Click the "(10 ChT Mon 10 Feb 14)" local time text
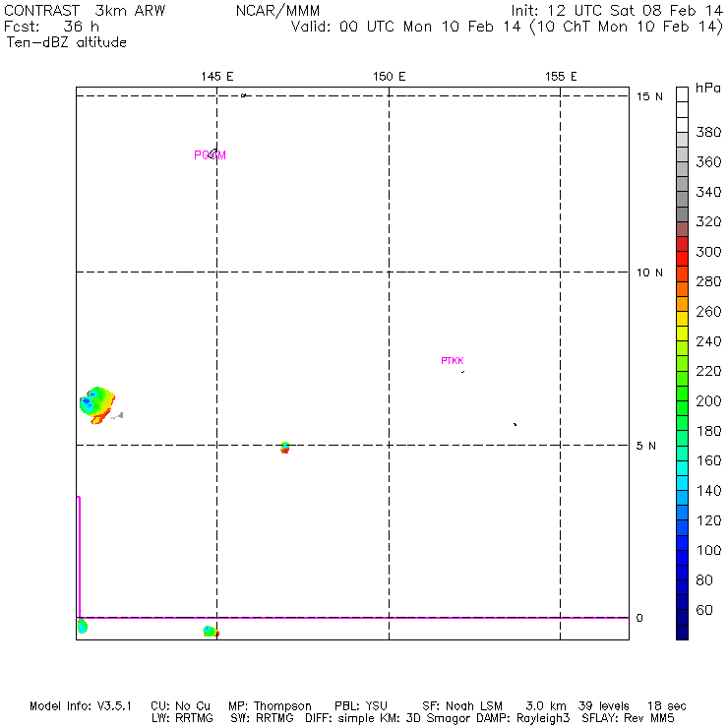This screenshot has width=728, height=728. (627, 27)
